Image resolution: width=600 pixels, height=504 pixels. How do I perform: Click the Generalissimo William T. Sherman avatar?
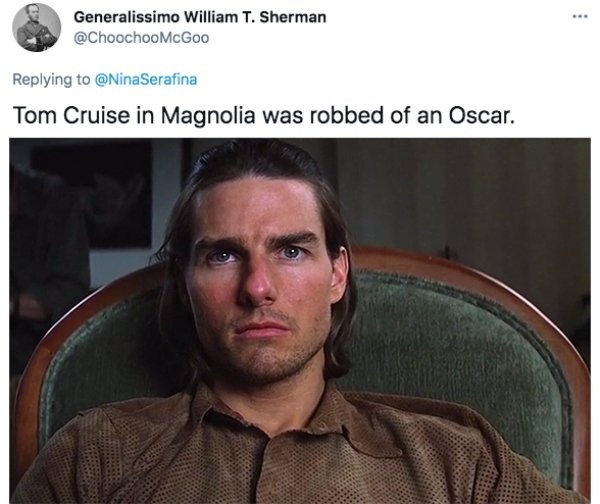point(36,28)
